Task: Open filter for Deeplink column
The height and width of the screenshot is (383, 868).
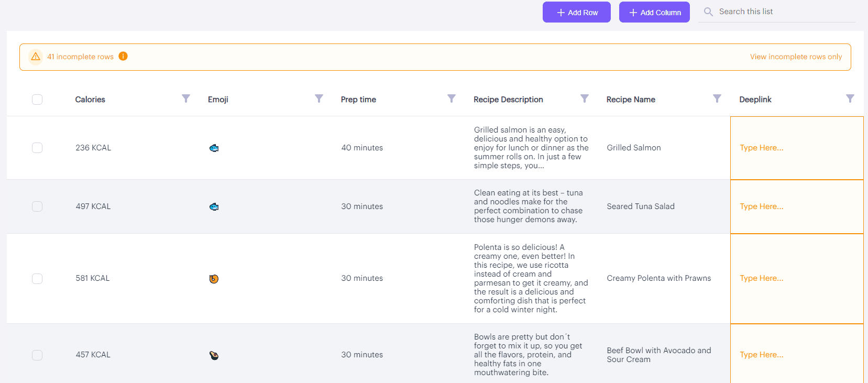Action: 850,99
